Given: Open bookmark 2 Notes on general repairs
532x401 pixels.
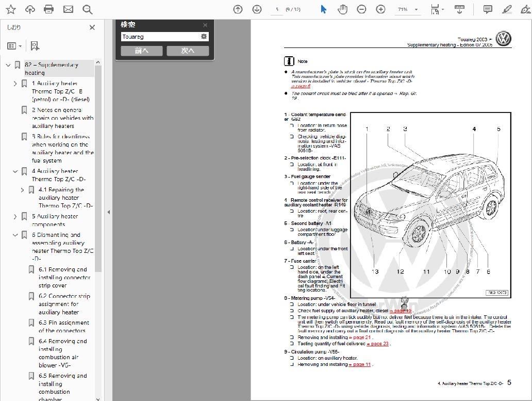Looking at the screenshot, I should coord(62,118).
